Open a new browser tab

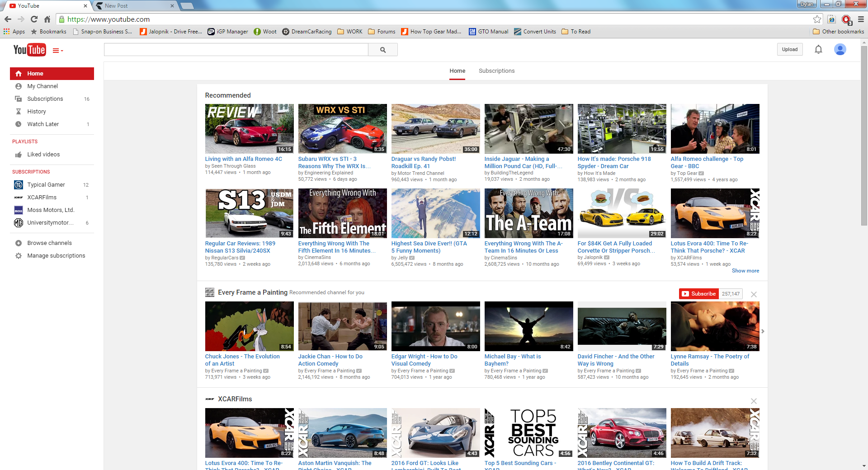tap(187, 6)
